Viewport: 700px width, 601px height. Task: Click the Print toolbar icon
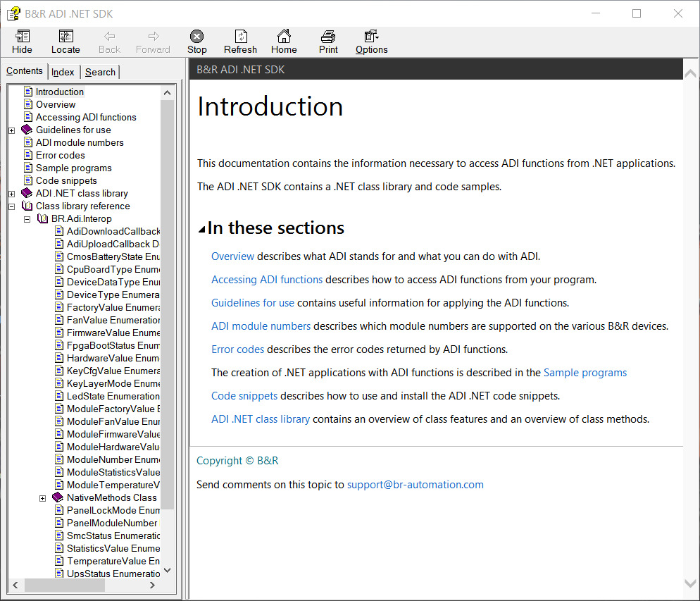pos(328,37)
